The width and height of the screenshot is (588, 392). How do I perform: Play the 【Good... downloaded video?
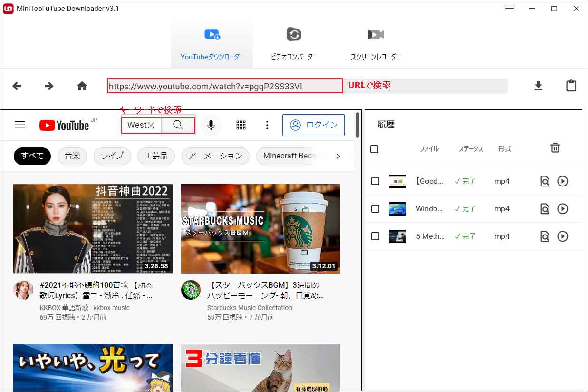563,181
